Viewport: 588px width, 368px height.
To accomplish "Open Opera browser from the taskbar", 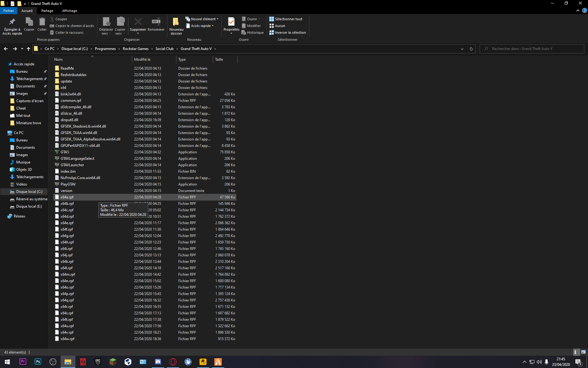I will 173,362.
